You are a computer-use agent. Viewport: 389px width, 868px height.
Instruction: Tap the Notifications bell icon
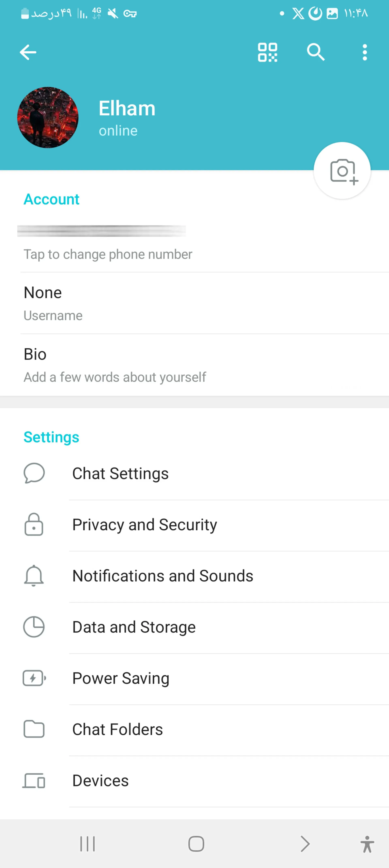(34, 576)
